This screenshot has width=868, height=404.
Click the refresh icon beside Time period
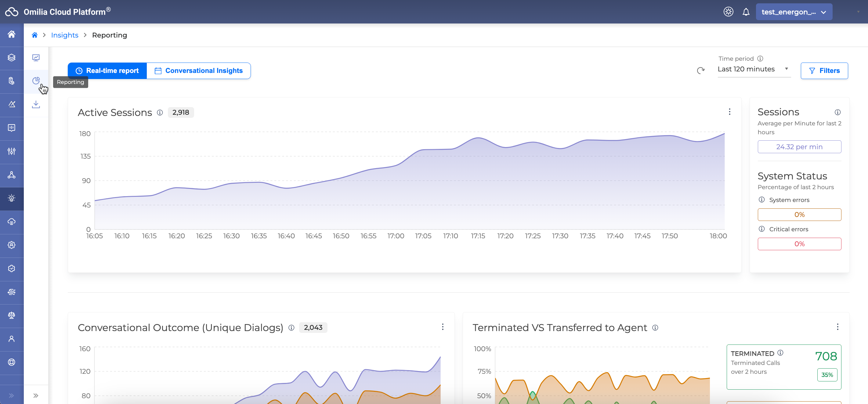coord(700,70)
